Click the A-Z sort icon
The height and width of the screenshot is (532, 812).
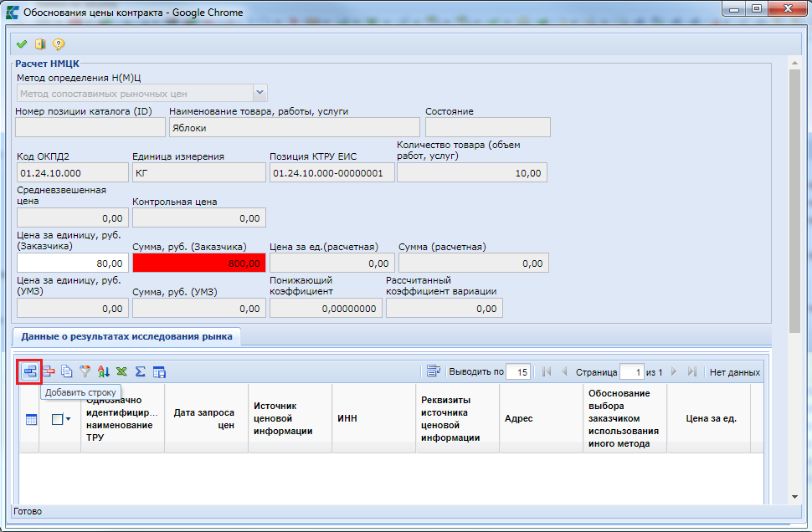click(x=104, y=371)
